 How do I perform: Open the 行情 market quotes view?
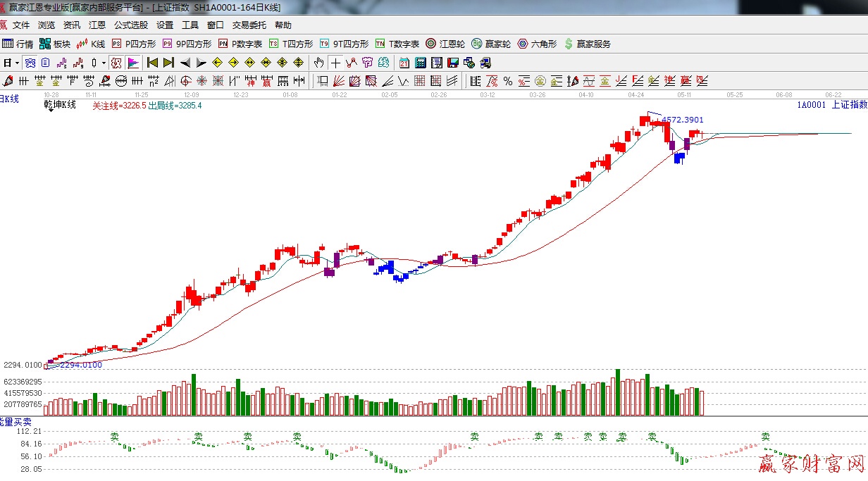18,44
